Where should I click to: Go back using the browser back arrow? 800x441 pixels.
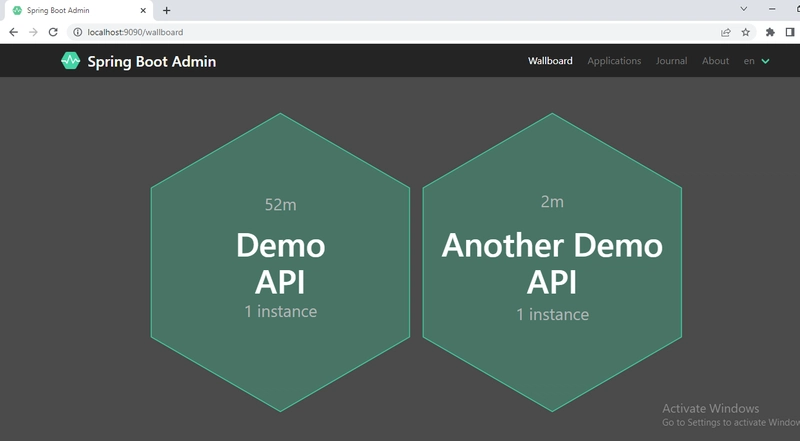pos(14,32)
